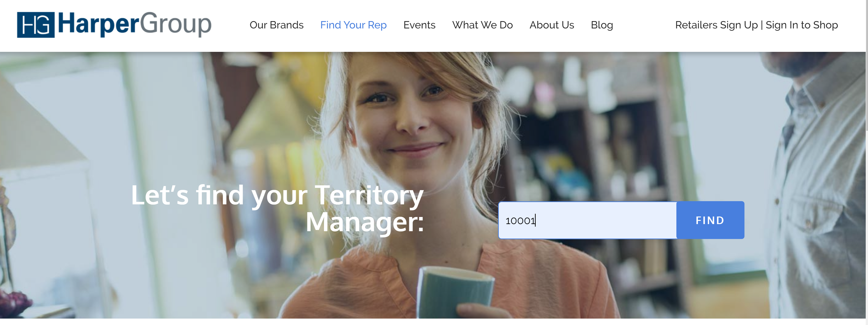Click the HarperGroup wordmark text
Screen dimensions: 868x325
[x=135, y=24]
